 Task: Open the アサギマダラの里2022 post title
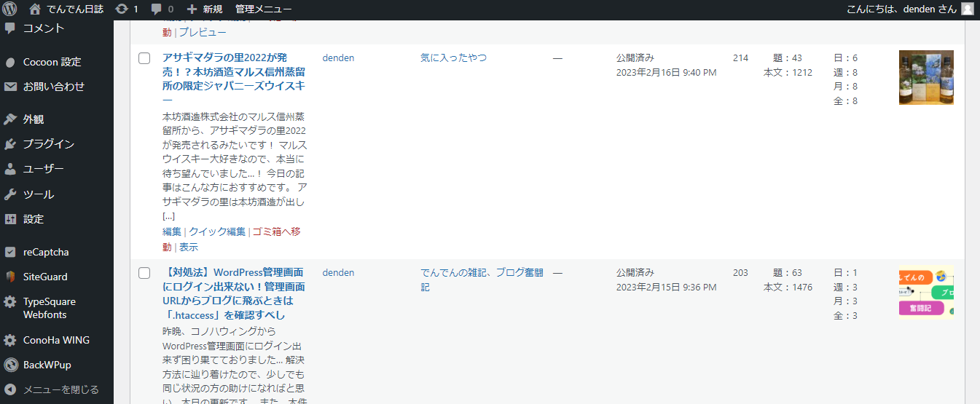tap(233, 79)
